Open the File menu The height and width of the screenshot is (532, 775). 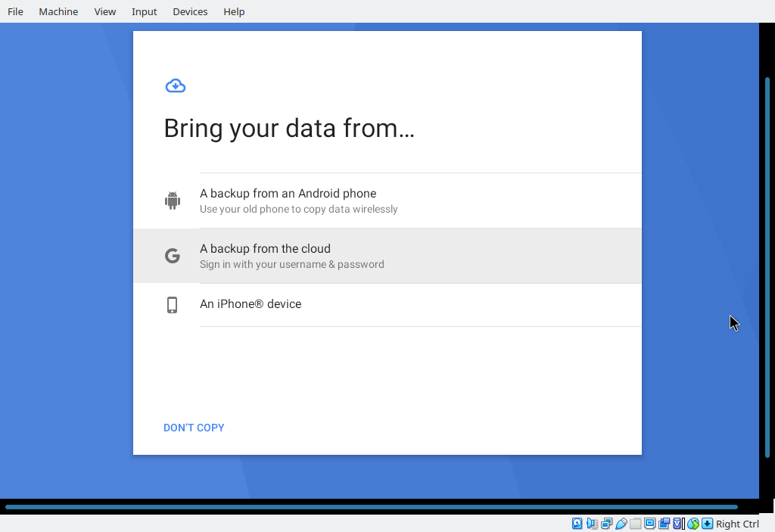[x=15, y=11]
